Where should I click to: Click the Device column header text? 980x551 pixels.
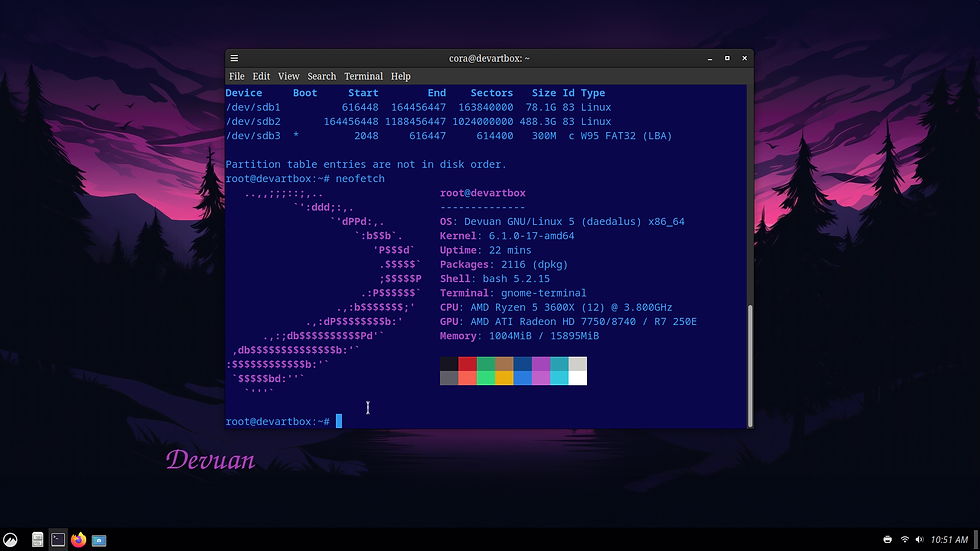pos(244,93)
